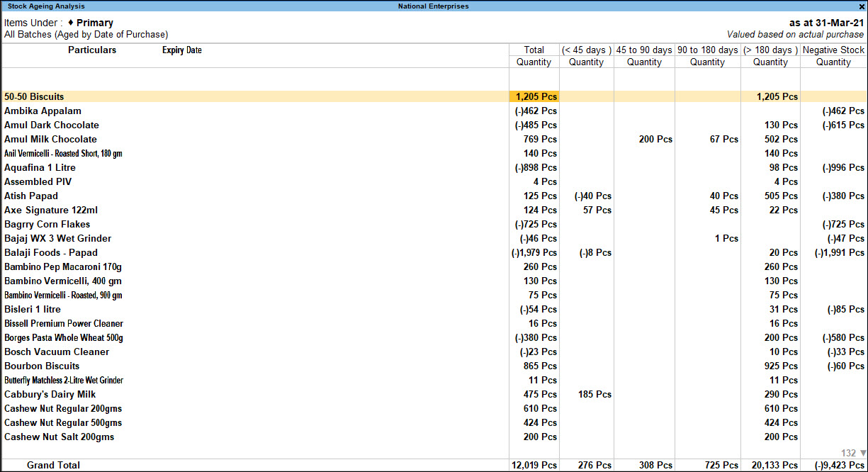Select the Grand Total row
The width and height of the screenshot is (868, 472).
53,465
